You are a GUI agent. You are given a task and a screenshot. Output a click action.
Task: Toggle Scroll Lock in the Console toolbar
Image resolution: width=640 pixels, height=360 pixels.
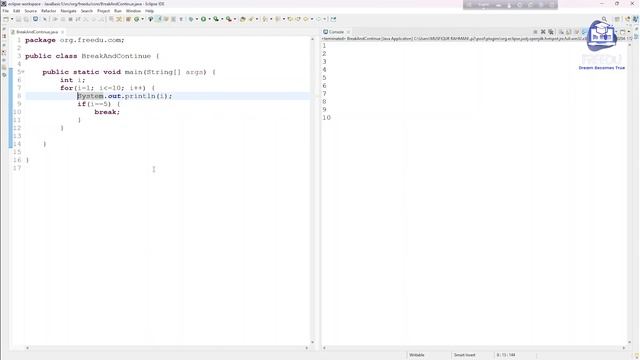(569, 32)
